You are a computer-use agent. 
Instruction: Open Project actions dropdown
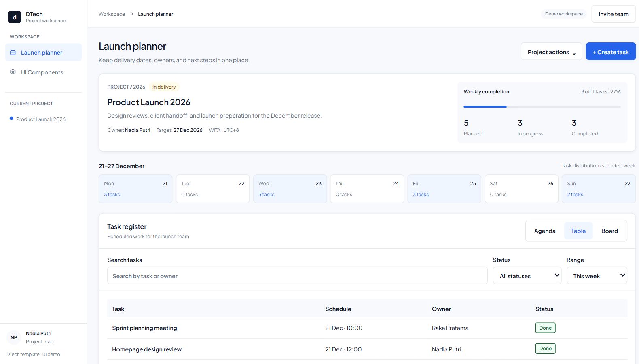[x=552, y=52]
